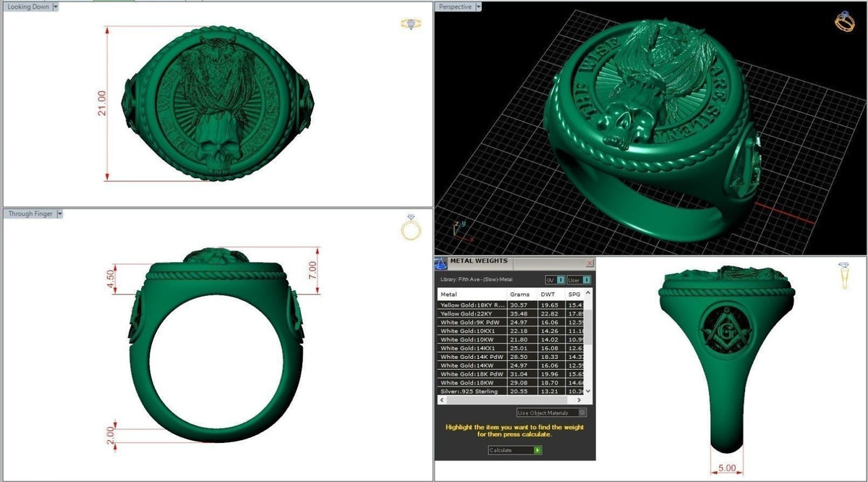Select the White Gold:18K PdW row
The width and height of the screenshot is (868, 482).
click(511, 374)
